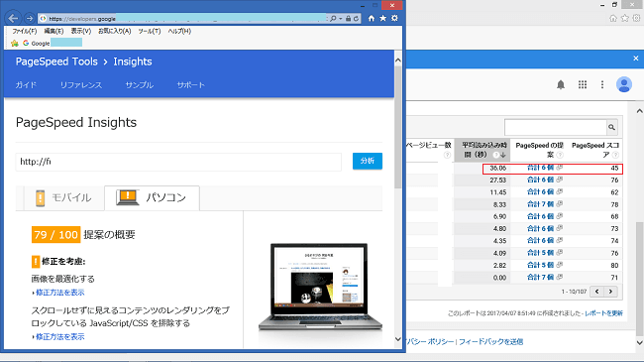Sort by 平均読み込み時間 (秒) column header
644x362 pixels.
(483, 150)
